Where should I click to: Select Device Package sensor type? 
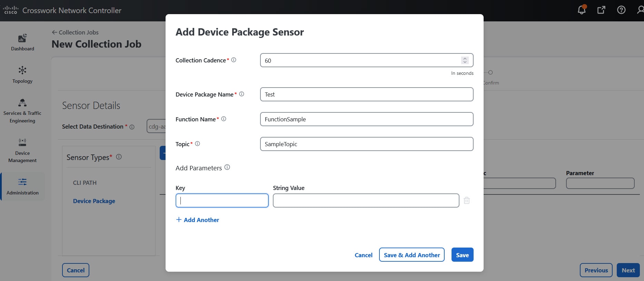94,201
